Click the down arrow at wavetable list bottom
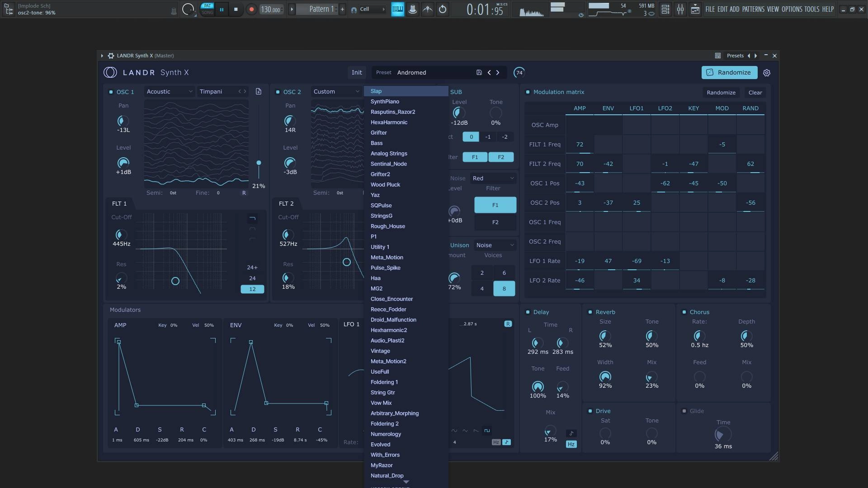The width and height of the screenshot is (868, 488). (x=406, y=482)
